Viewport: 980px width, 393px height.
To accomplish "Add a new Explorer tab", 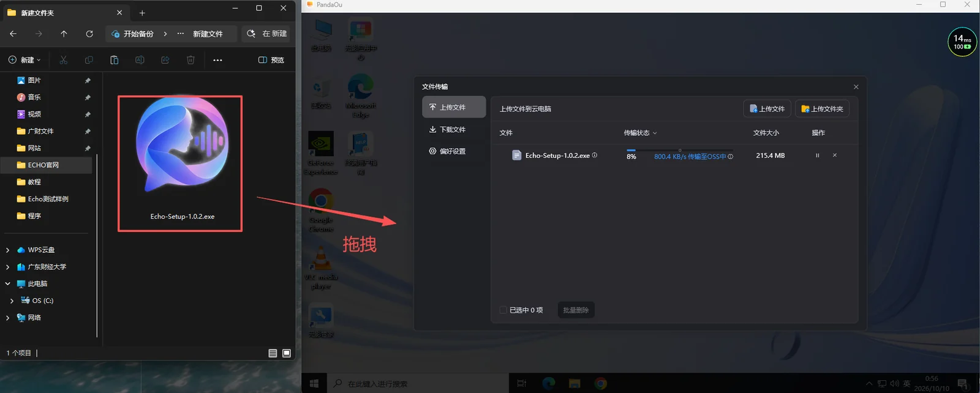I will click(142, 13).
